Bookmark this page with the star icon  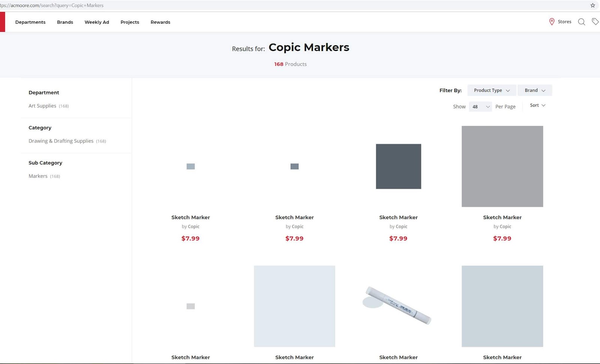click(592, 5)
